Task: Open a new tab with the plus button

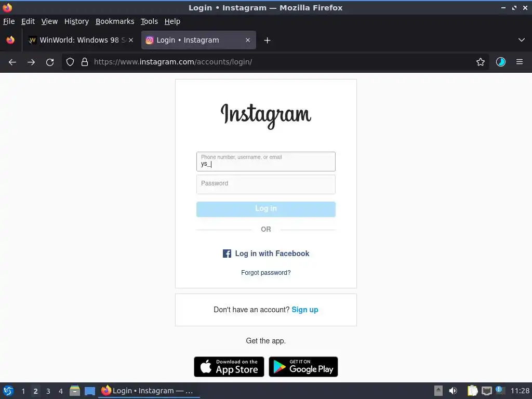Action: tap(268, 41)
